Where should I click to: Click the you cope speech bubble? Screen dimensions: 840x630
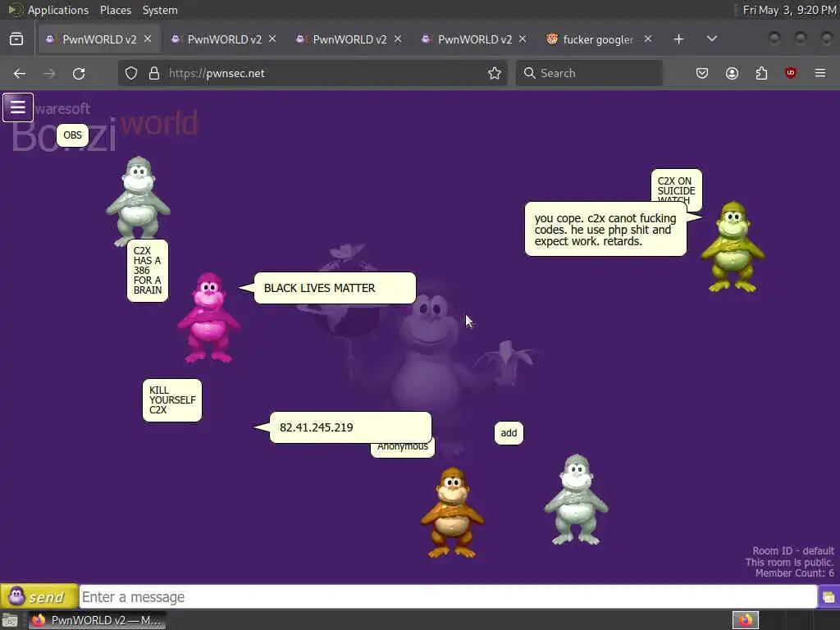[x=605, y=230]
